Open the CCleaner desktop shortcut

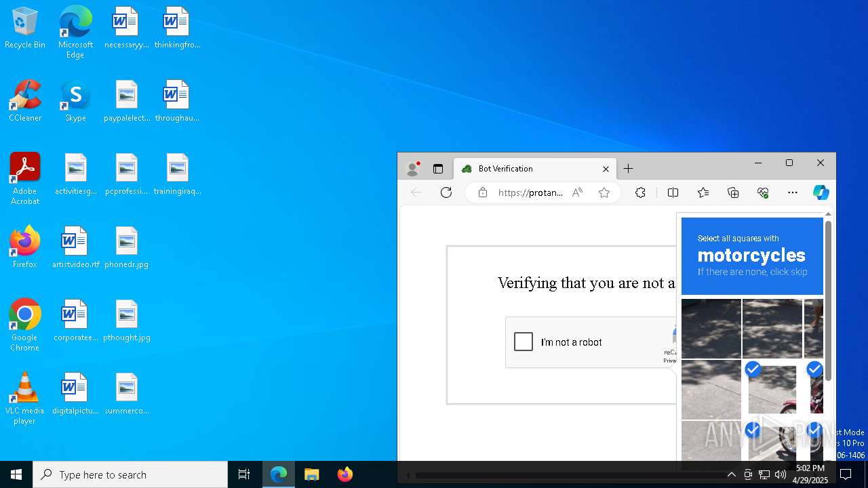click(x=25, y=102)
